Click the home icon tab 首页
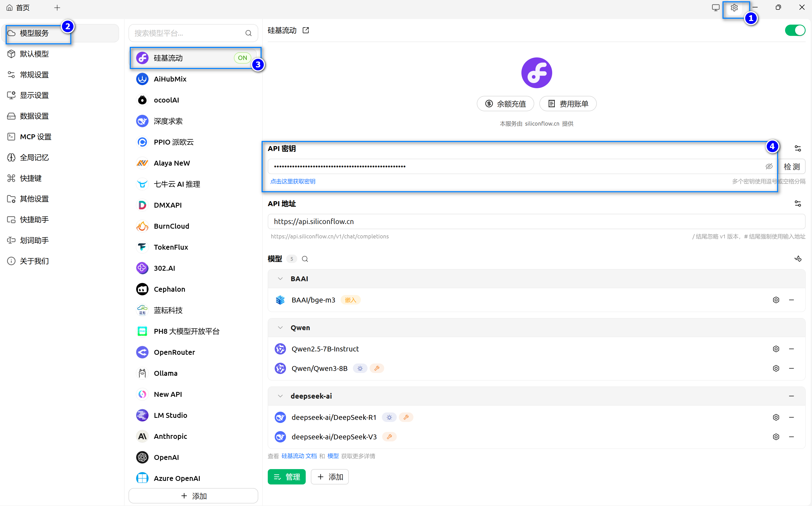Screen dimensions: 812x506 click(18, 8)
